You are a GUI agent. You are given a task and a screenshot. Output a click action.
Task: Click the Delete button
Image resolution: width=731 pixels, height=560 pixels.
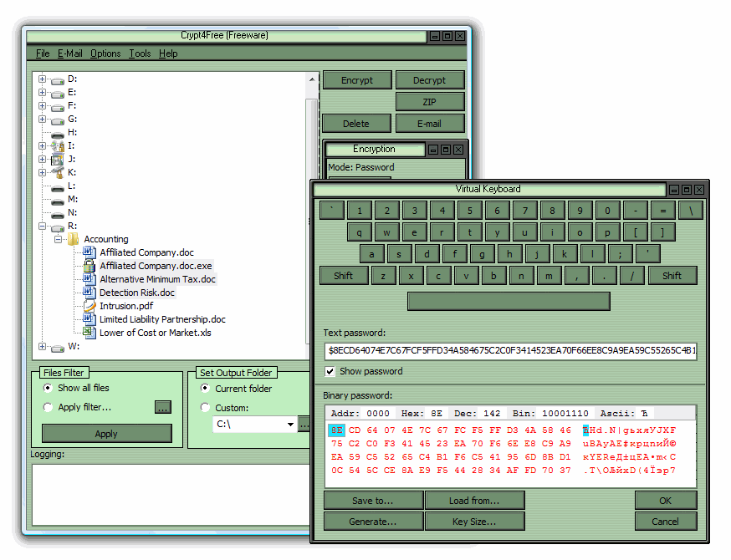(356, 124)
